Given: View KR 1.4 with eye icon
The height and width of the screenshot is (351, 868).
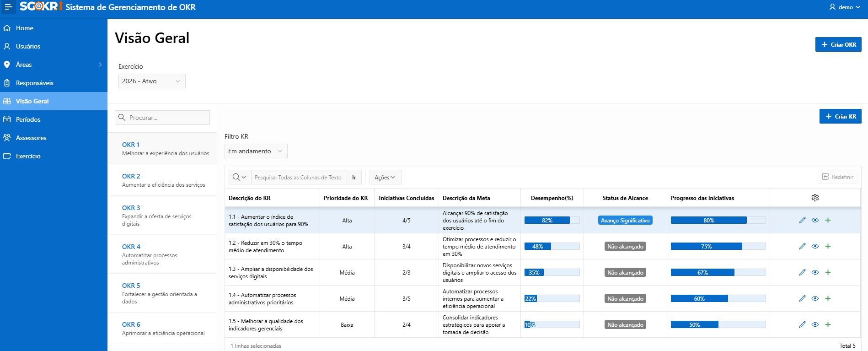Looking at the screenshot, I should click(x=815, y=298).
